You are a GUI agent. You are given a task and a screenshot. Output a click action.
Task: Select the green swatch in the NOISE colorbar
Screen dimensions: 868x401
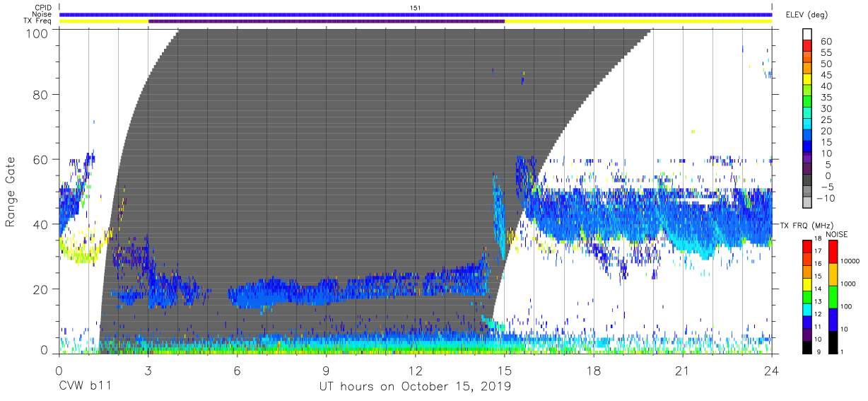[833, 296]
